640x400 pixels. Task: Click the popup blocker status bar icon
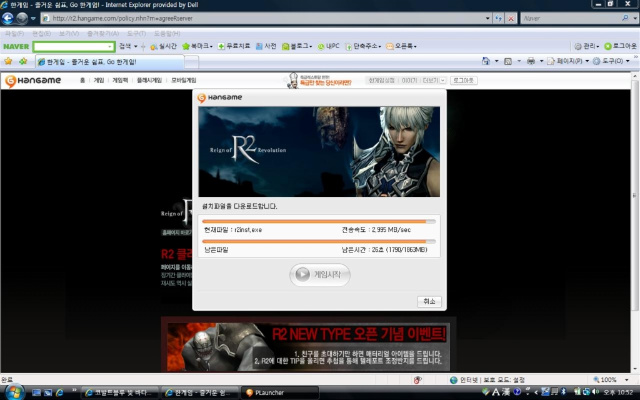click(x=417, y=380)
